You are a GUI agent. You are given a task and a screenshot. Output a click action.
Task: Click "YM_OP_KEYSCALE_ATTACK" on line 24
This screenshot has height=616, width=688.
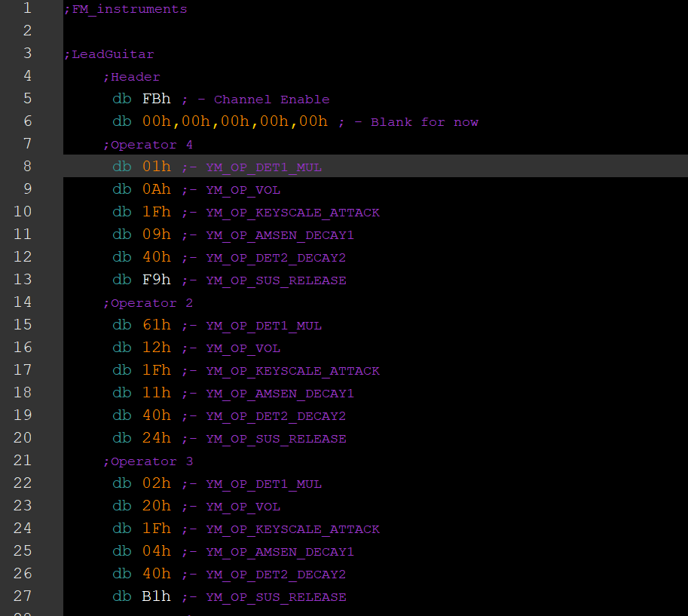coord(292,529)
